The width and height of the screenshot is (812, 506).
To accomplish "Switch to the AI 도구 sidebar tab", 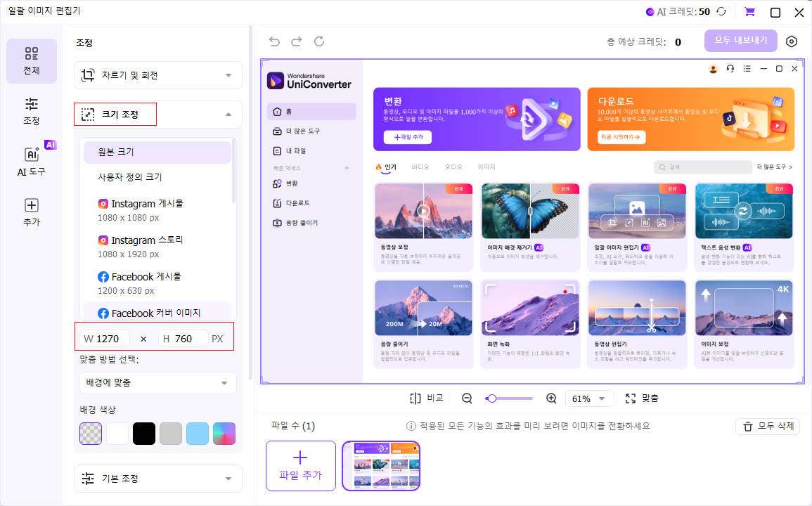I will [x=32, y=161].
